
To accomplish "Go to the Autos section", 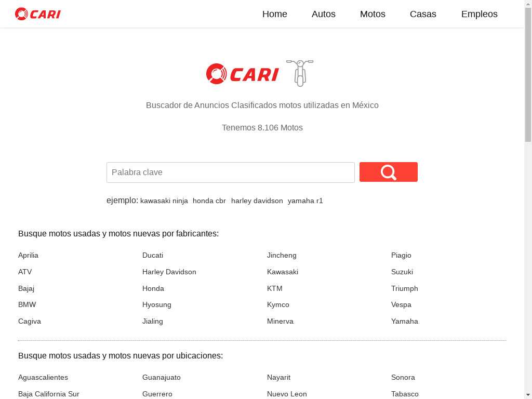I will click(324, 14).
